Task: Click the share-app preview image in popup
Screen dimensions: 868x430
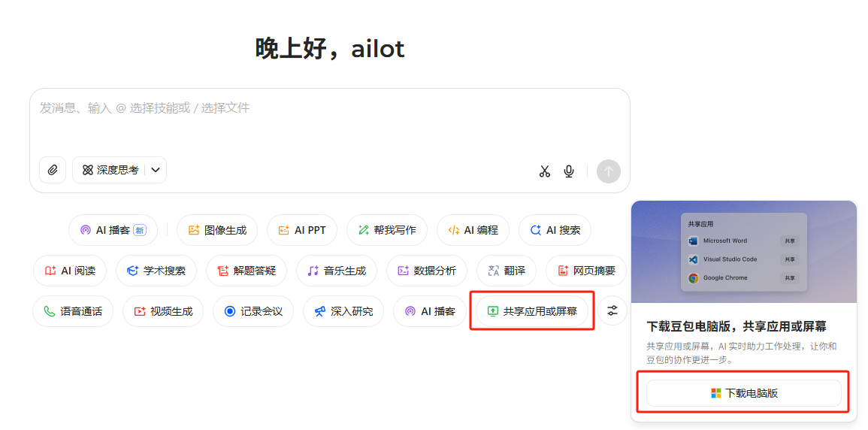Action: pyautogui.click(x=743, y=252)
